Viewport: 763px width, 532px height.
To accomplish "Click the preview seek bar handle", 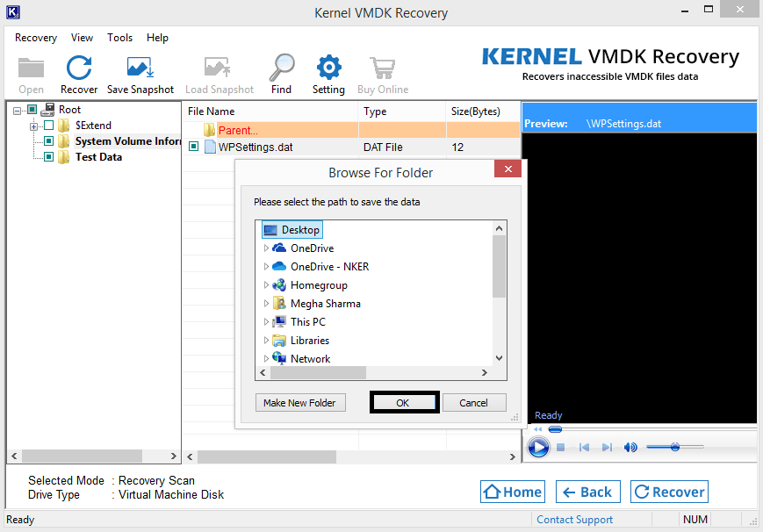I will pos(555,429).
